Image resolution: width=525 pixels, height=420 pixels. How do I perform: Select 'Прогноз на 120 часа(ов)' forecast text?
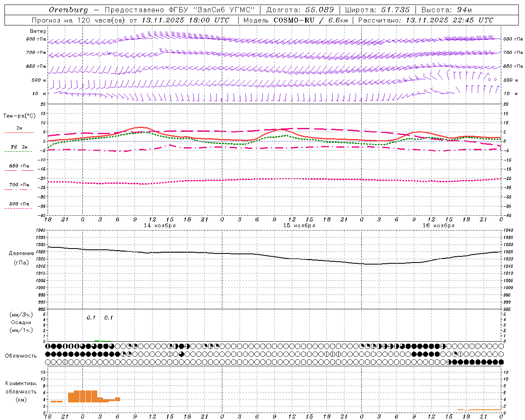pyautogui.click(x=79, y=20)
